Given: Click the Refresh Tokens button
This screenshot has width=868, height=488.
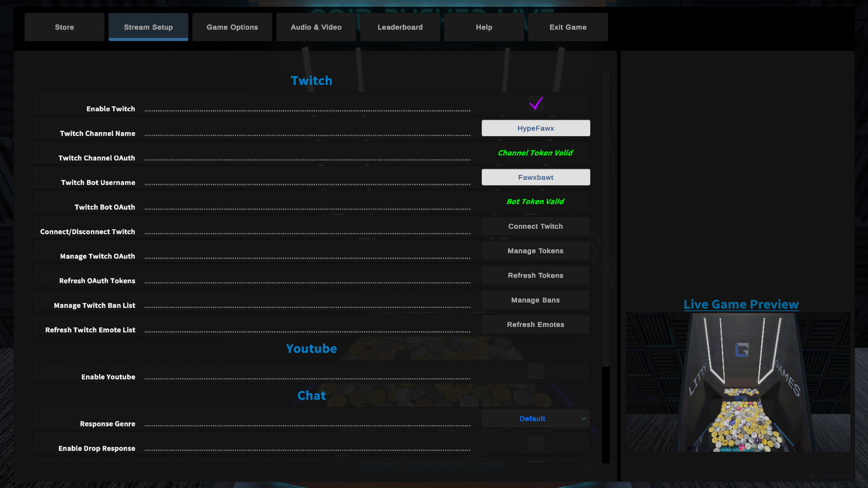Looking at the screenshot, I should (x=535, y=276).
